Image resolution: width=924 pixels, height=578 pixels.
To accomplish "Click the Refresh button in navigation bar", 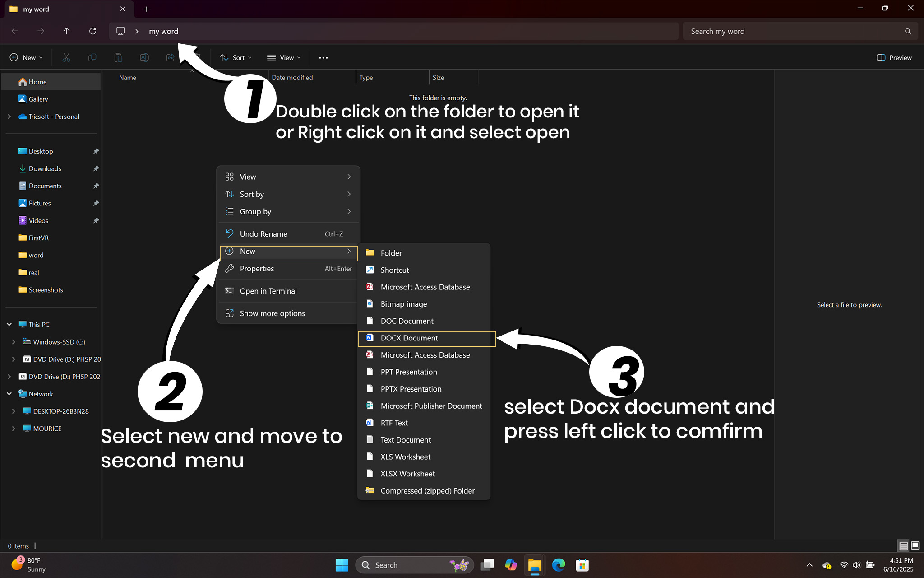I will (92, 31).
